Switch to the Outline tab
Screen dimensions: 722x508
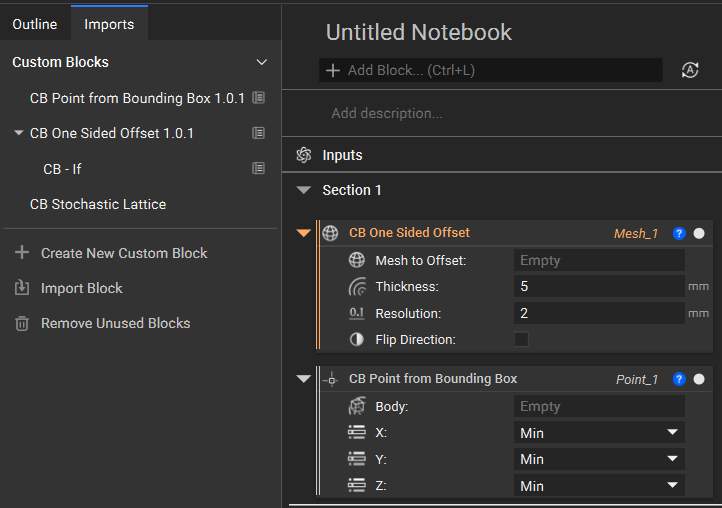(35, 24)
